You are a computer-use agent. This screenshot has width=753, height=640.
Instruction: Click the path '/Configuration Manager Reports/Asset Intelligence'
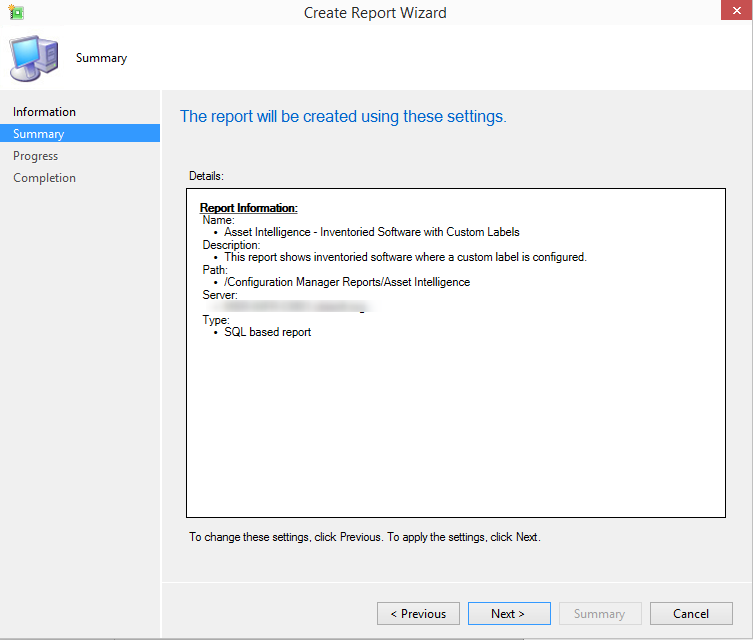click(x=347, y=282)
